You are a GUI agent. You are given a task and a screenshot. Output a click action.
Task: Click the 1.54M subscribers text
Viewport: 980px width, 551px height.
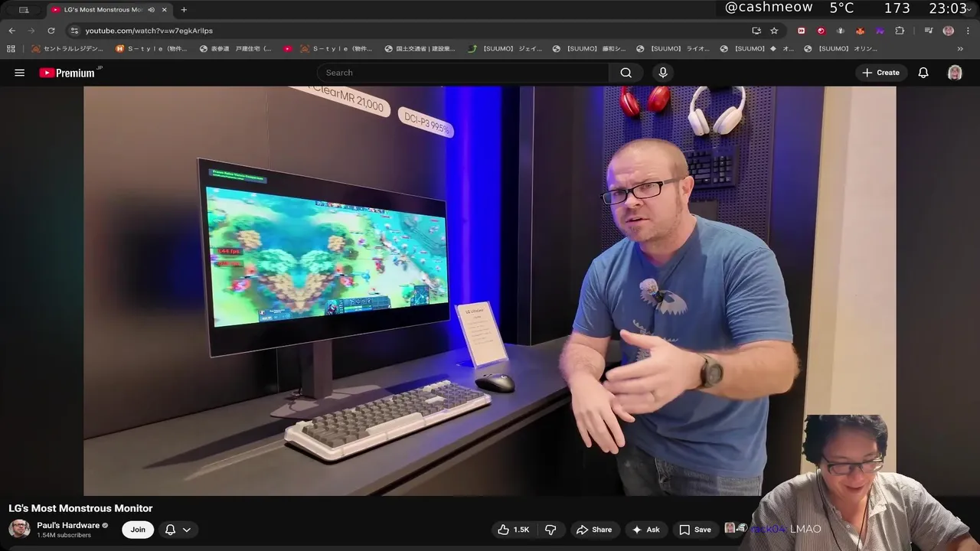click(x=64, y=535)
